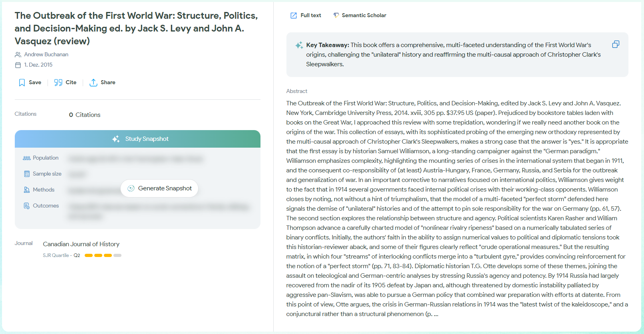Image resolution: width=644 pixels, height=334 pixels.
Task: Open the Full text link
Action: click(310, 16)
